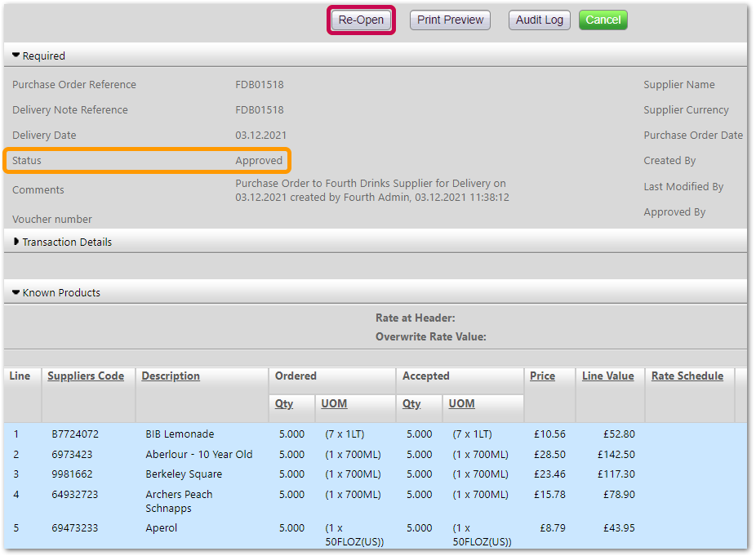This screenshot has height=556, width=756.
Task: Click price £10.56 for BIB Lemonade
Action: [549, 434]
